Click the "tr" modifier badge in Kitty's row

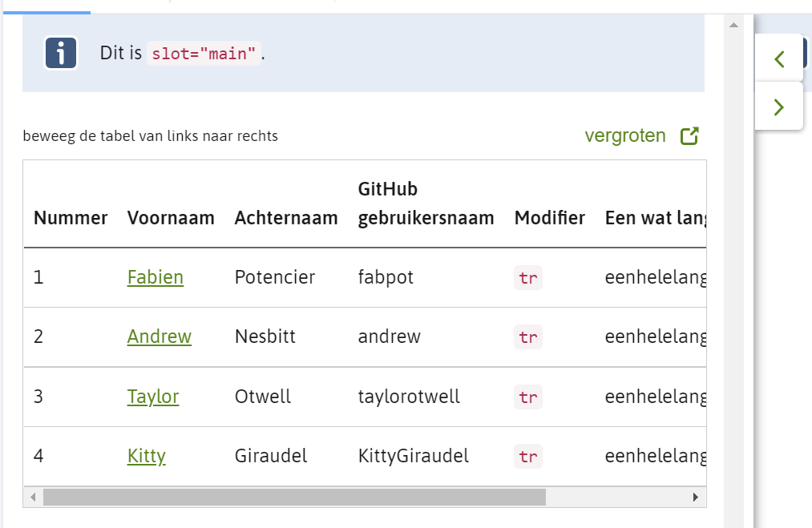(x=527, y=457)
